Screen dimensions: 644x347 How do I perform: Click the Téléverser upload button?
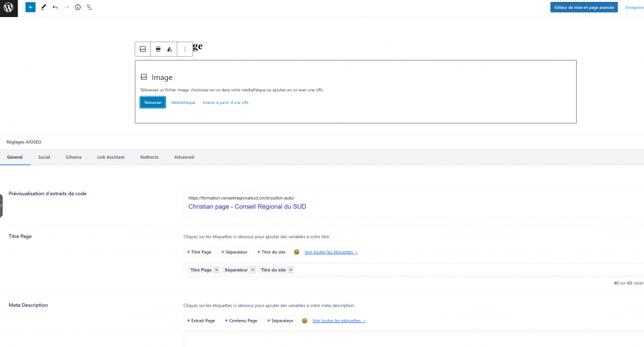(x=153, y=102)
